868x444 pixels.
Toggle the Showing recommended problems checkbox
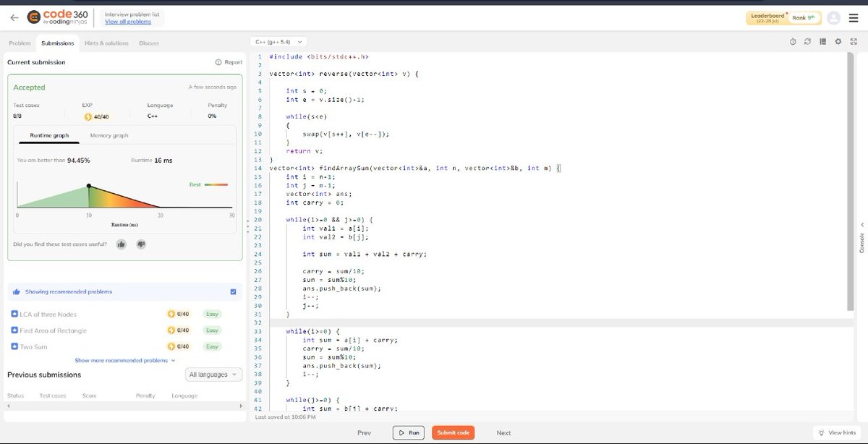pyautogui.click(x=233, y=291)
